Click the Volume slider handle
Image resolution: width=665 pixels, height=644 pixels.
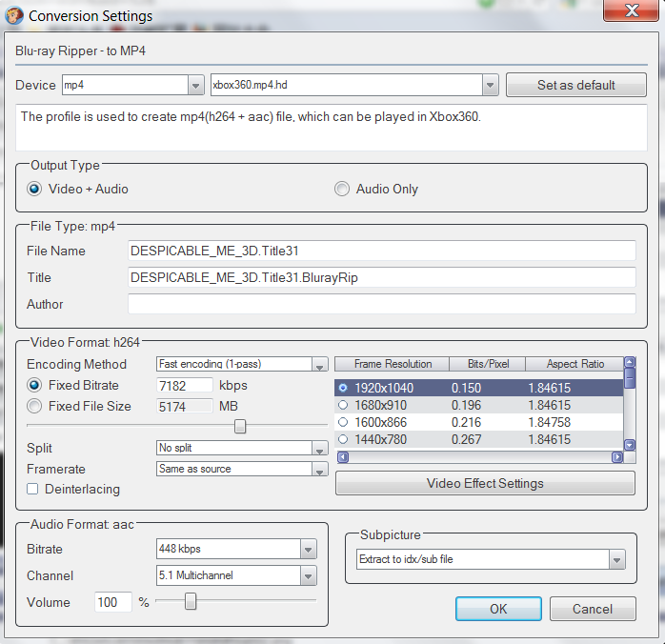point(191,601)
